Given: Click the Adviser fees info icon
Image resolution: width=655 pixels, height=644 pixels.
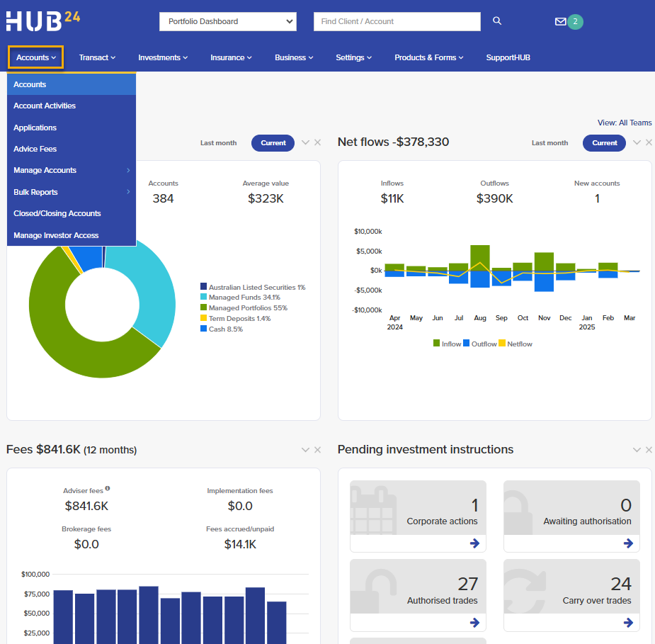Looking at the screenshot, I should click(108, 488).
